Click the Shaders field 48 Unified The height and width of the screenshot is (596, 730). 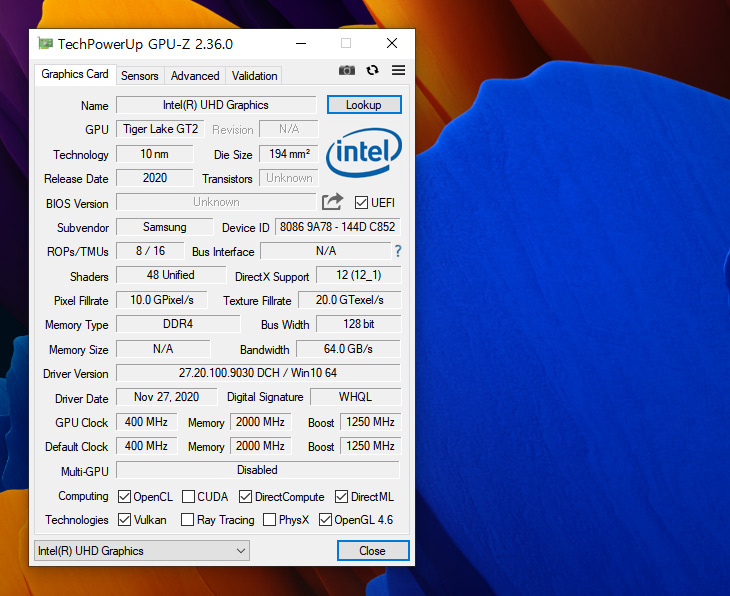(x=171, y=275)
